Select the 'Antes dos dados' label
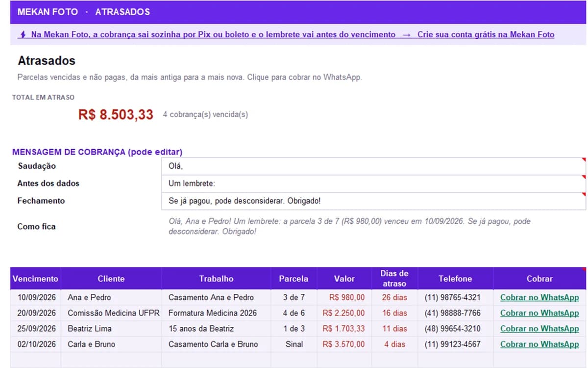 tap(48, 184)
